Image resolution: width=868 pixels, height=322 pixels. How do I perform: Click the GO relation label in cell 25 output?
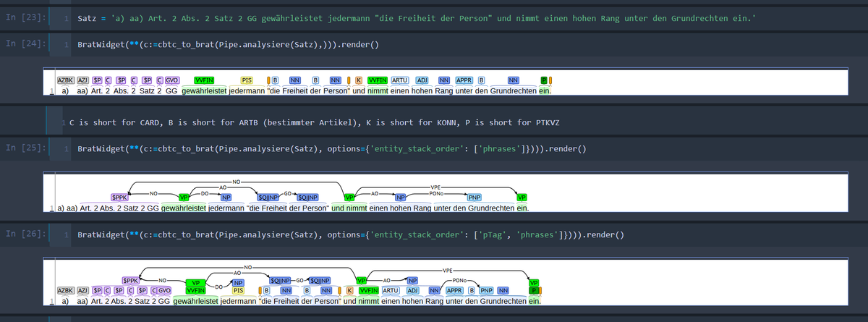(287, 194)
